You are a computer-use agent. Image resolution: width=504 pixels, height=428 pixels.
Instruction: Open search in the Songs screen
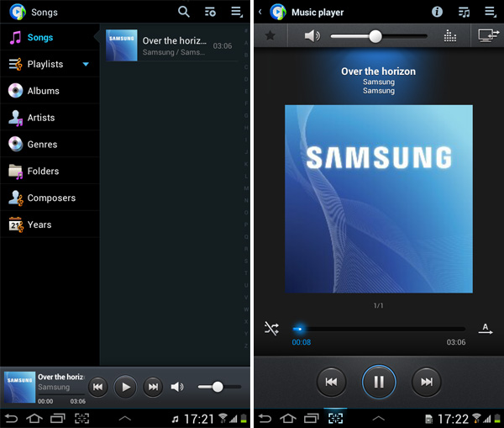tap(184, 12)
